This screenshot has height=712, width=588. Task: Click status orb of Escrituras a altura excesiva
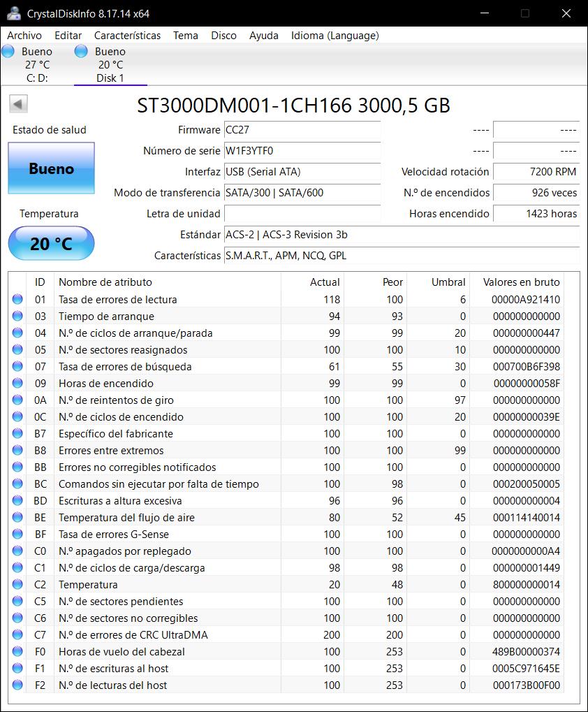[x=17, y=501]
